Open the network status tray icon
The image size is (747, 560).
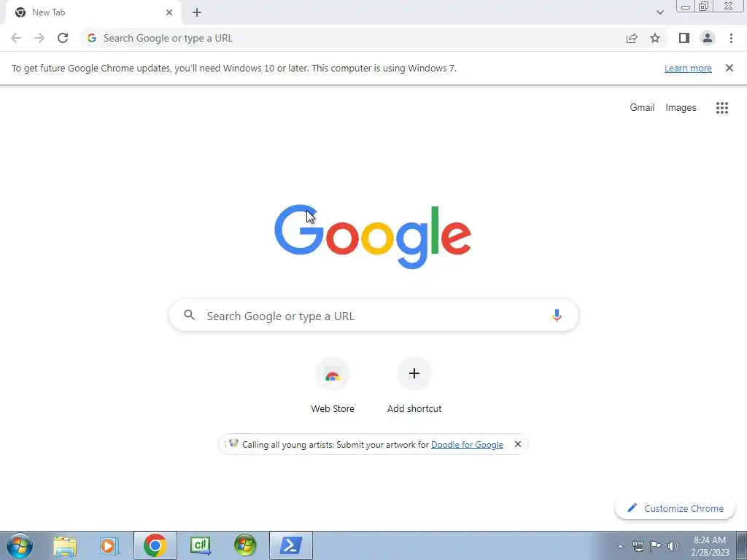click(638, 546)
